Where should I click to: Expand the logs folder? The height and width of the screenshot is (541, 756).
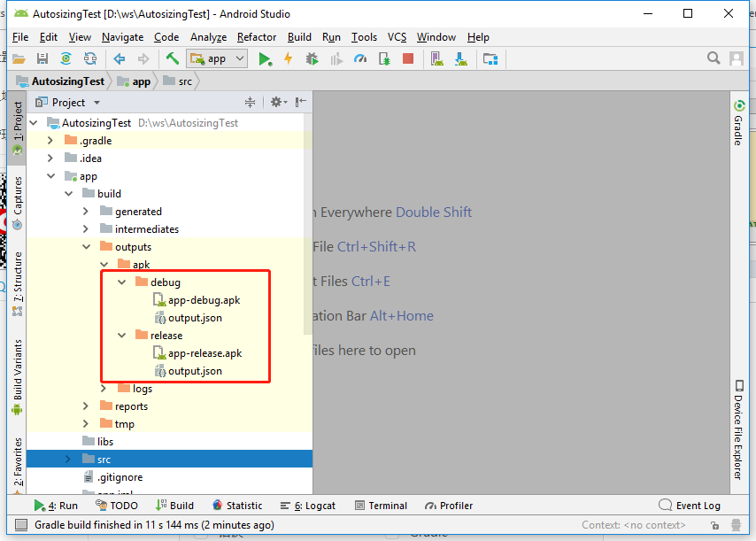[x=104, y=388]
